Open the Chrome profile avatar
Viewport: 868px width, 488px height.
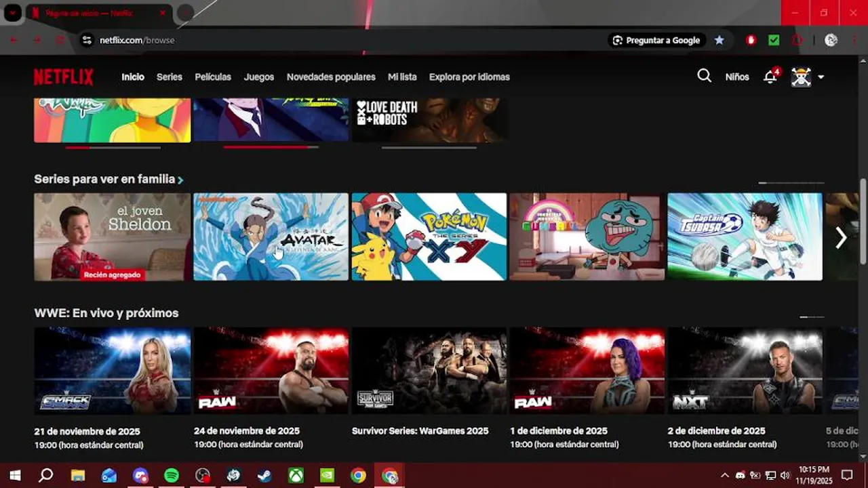pos(831,40)
